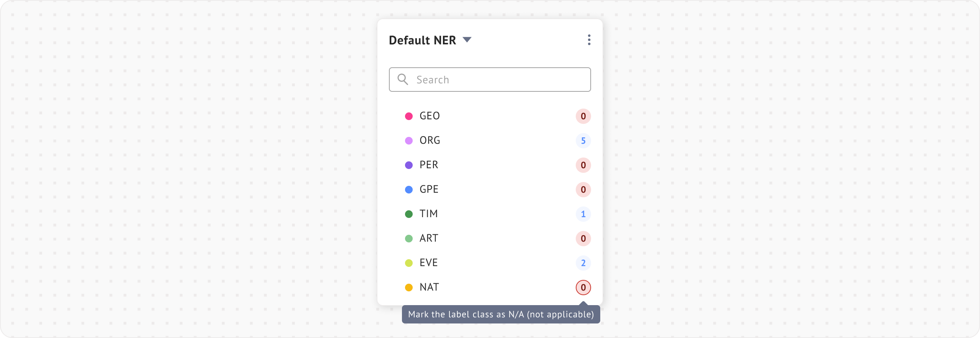Click the yellow-green EVE color dot

coord(409,263)
